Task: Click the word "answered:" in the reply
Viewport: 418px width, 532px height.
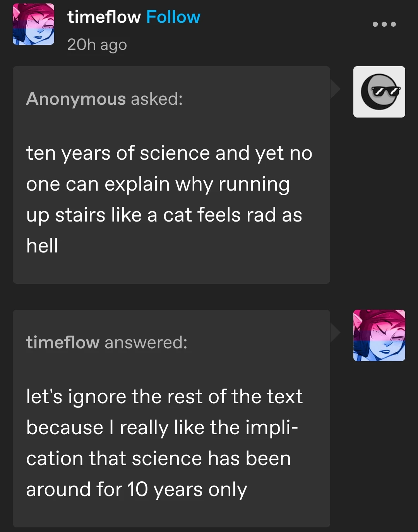Action: tap(146, 343)
